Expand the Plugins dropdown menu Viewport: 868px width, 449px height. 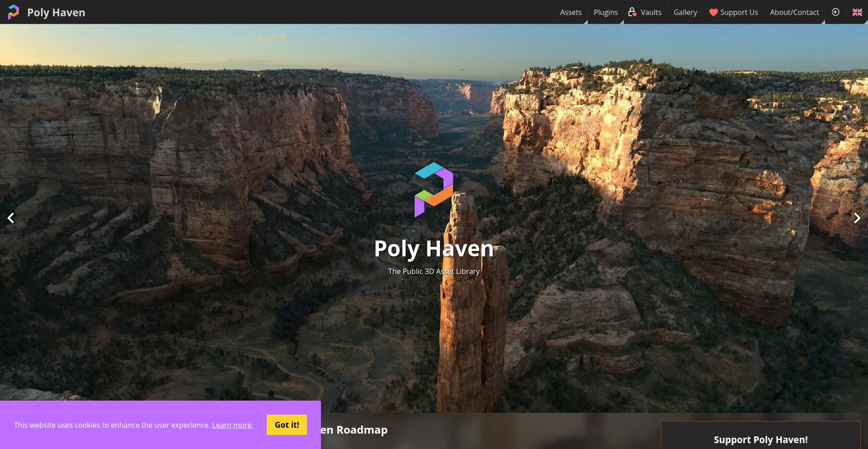click(x=605, y=12)
